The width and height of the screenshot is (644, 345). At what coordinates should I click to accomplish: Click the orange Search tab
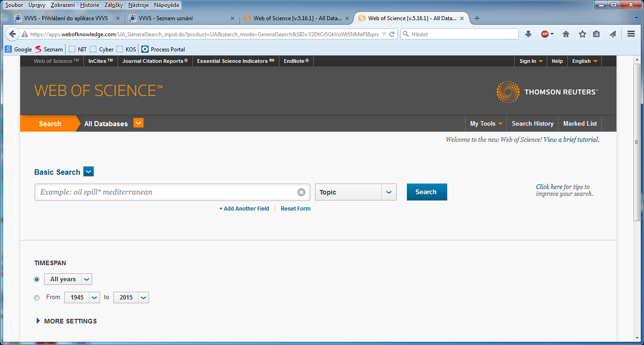point(50,123)
